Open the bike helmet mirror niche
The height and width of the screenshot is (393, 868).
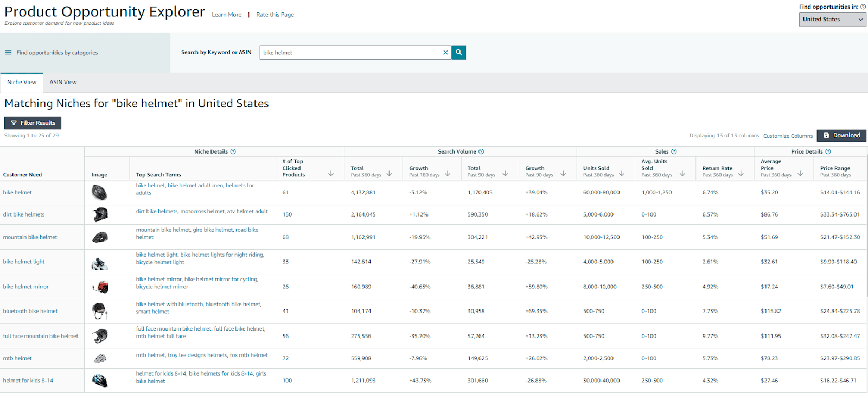pyautogui.click(x=25, y=287)
